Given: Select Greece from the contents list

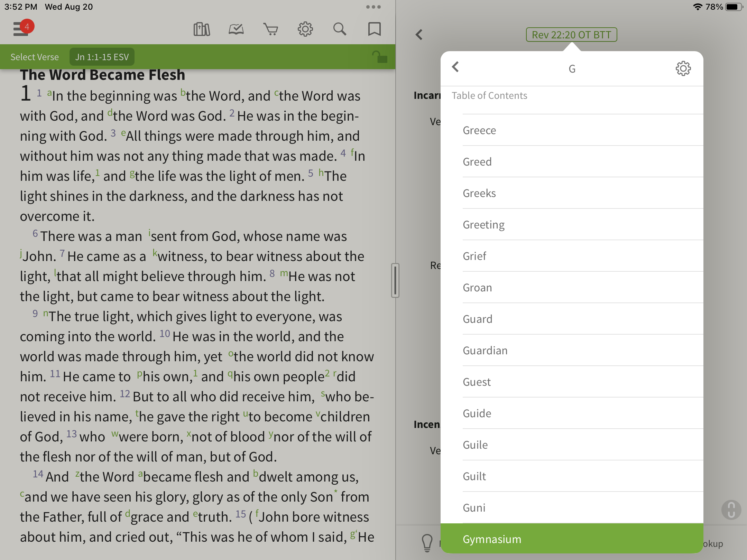Looking at the screenshot, I should [x=479, y=130].
